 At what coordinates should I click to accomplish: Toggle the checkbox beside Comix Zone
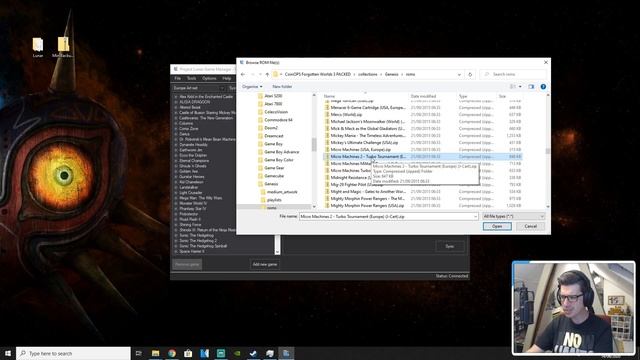click(x=176, y=129)
